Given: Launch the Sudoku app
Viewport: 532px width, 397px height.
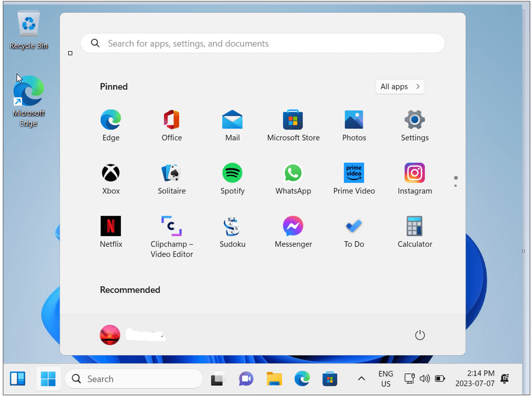Looking at the screenshot, I should pos(232,232).
